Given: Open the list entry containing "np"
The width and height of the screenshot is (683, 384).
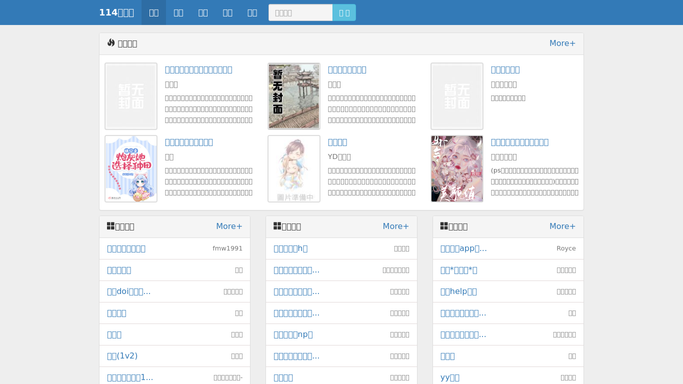Looking at the screenshot, I should (x=293, y=334).
